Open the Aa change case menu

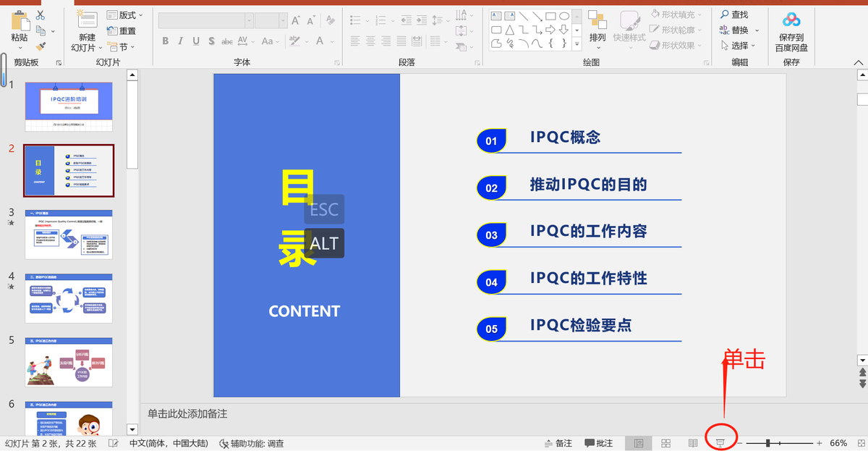tap(271, 41)
